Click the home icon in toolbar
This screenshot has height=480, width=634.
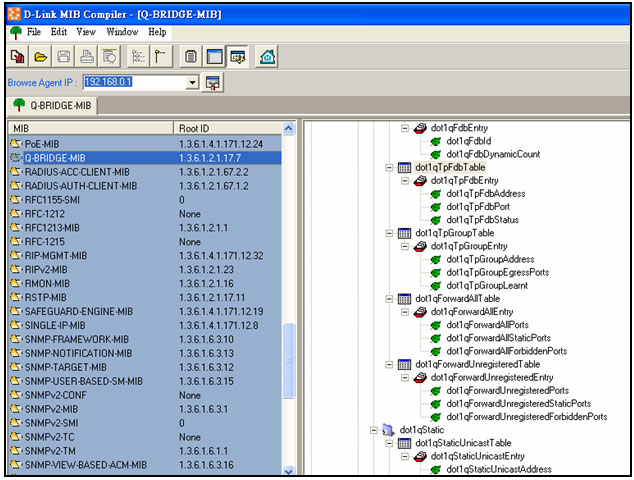tap(268, 57)
